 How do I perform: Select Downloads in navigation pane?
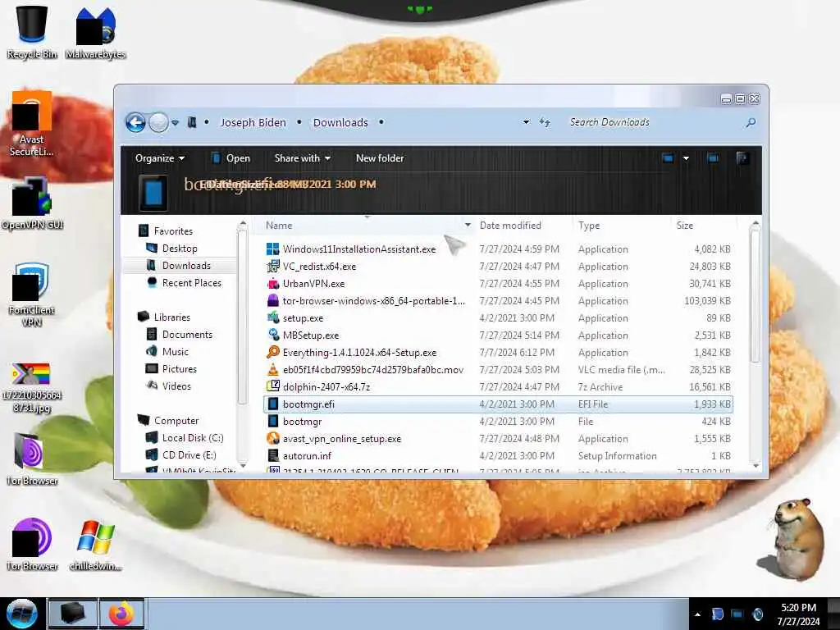179,266
